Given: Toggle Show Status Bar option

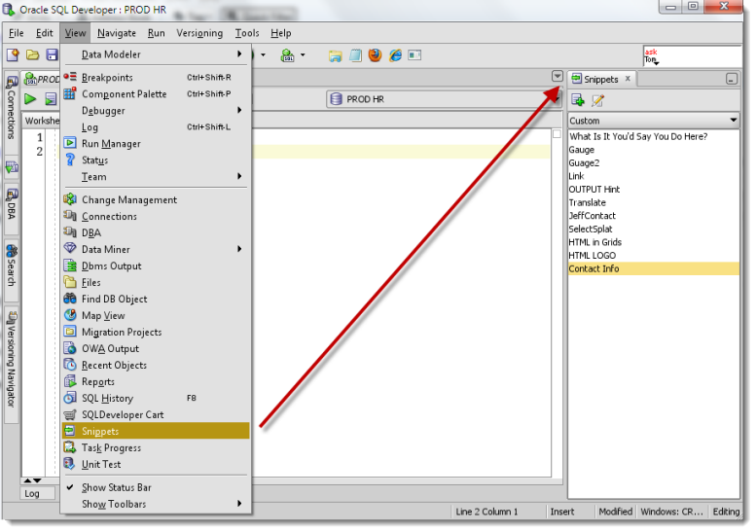Looking at the screenshot, I should pos(156,487).
